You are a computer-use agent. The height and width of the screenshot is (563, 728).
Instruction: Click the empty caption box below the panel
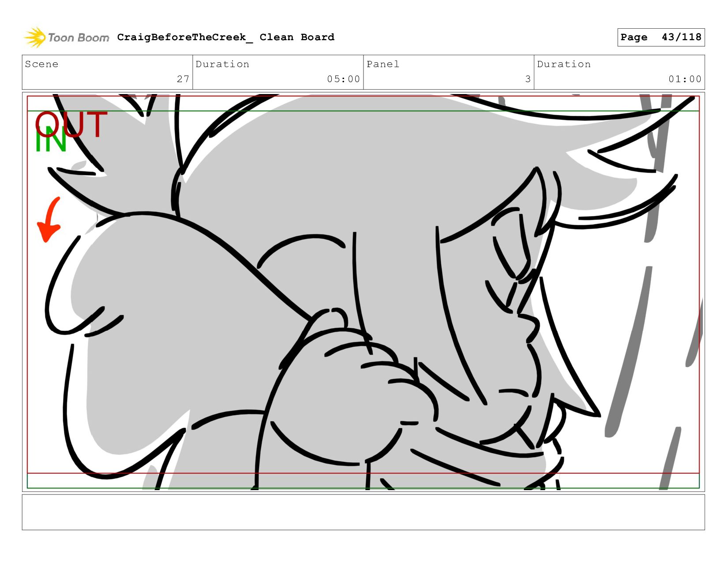[x=363, y=512]
